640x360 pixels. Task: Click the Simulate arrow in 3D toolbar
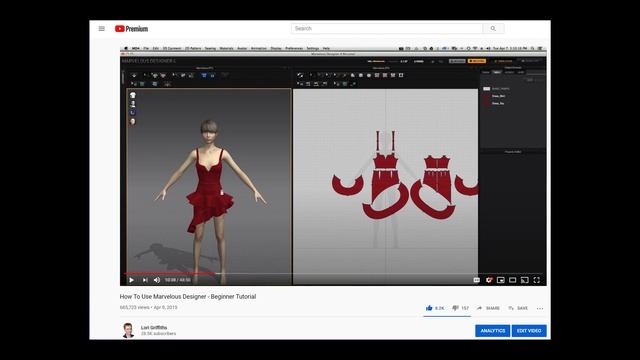click(x=134, y=75)
